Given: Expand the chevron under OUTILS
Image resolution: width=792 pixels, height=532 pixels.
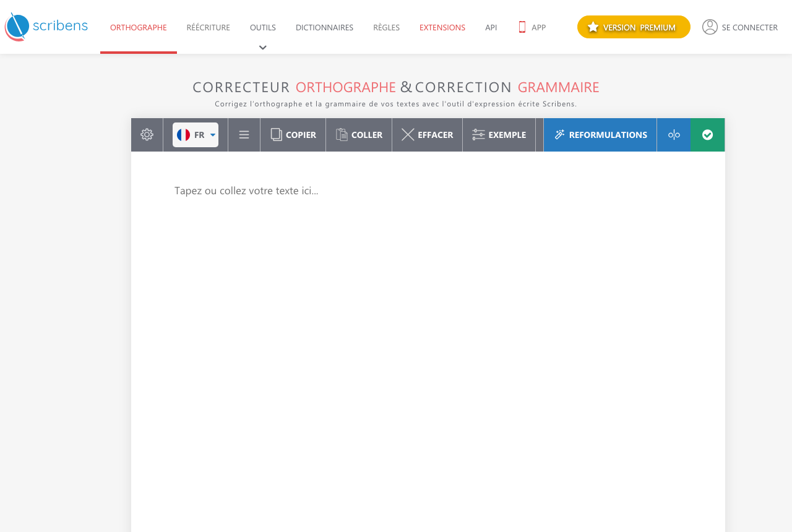Looking at the screenshot, I should coord(263,48).
